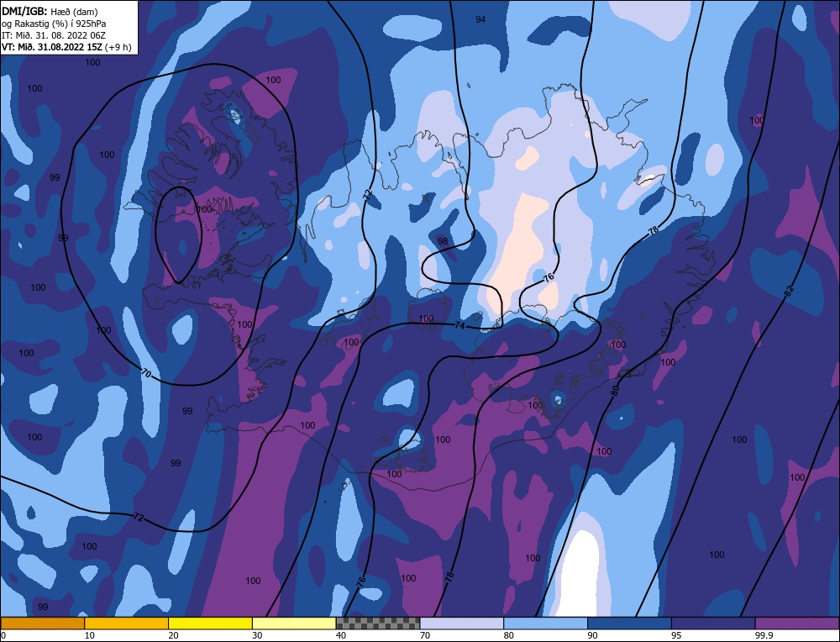Click the '82' height contour label
The height and width of the screenshot is (642, 840).
click(789, 291)
